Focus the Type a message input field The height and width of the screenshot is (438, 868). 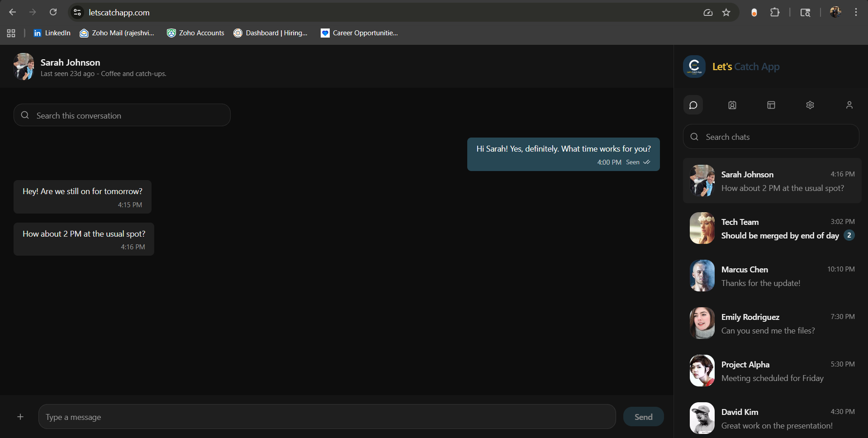point(327,417)
